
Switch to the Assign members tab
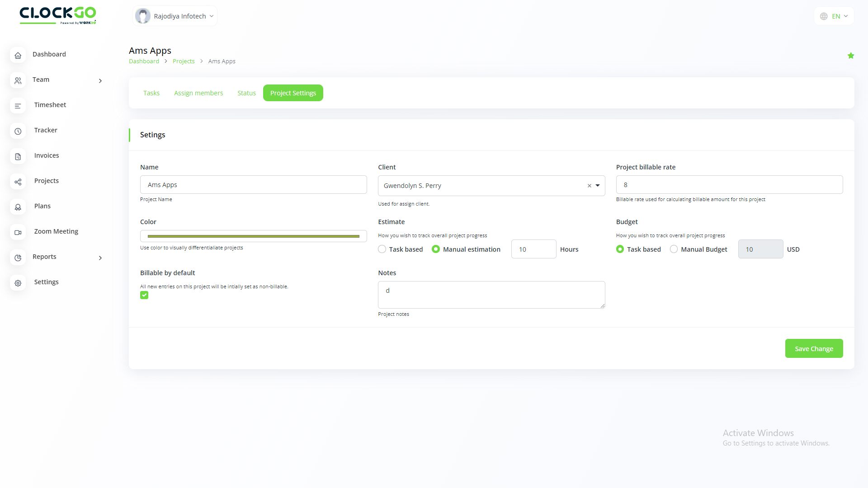tap(198, 93)
